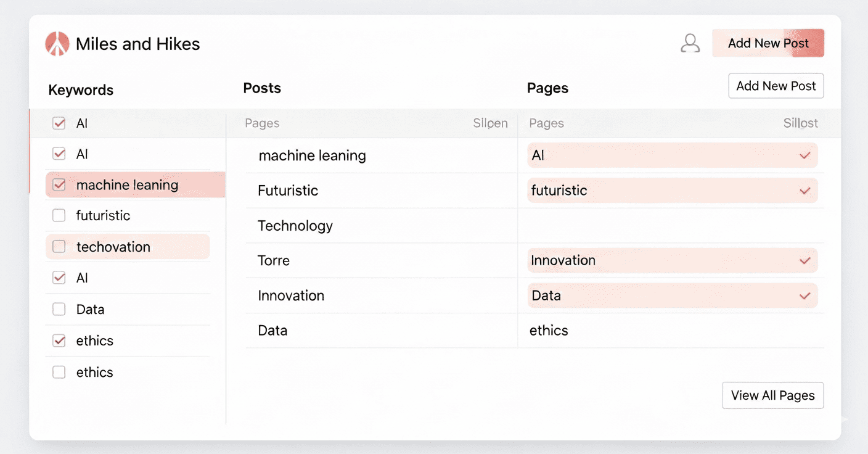Tick the Data keyword checkbox
868x454 pixels.
59,309
